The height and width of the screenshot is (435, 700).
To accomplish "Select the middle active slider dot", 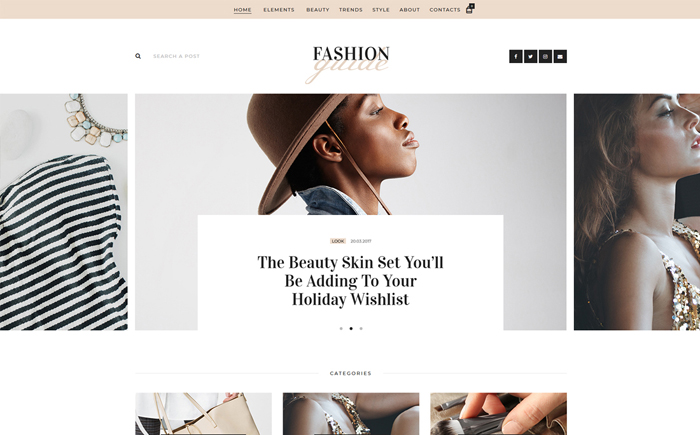I will pos(351,328).
